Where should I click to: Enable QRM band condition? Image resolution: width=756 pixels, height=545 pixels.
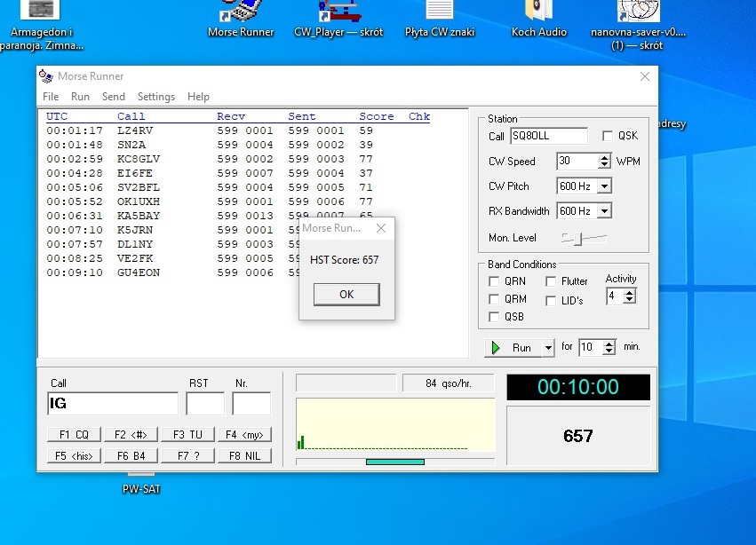pos(494,299)
